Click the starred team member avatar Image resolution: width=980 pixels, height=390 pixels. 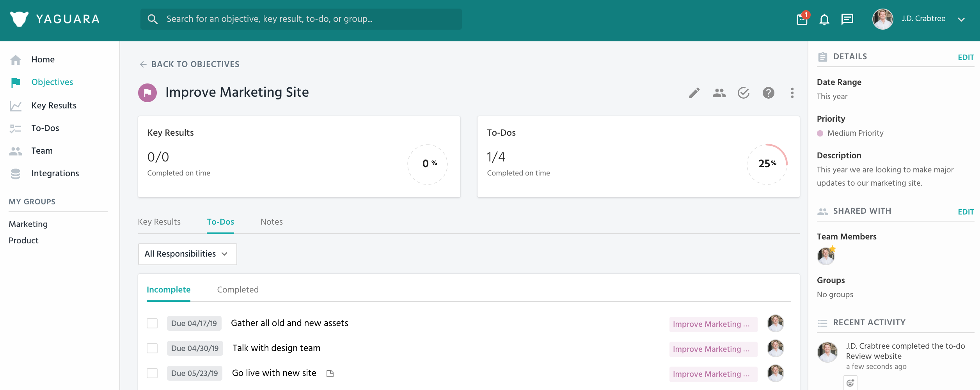tap(826, 256)
